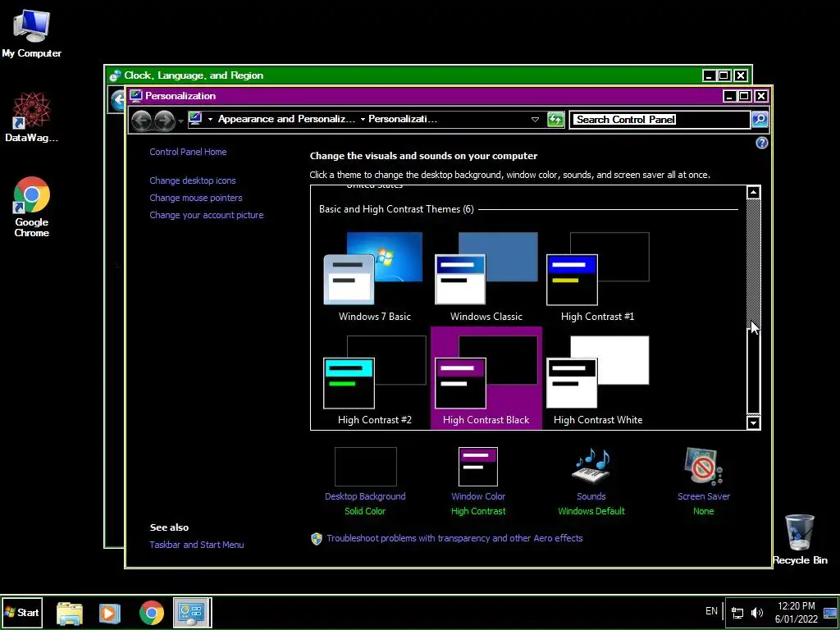Click the EN language indicator
The width and height of the screenshot is (840, 630).
(711, 611)
